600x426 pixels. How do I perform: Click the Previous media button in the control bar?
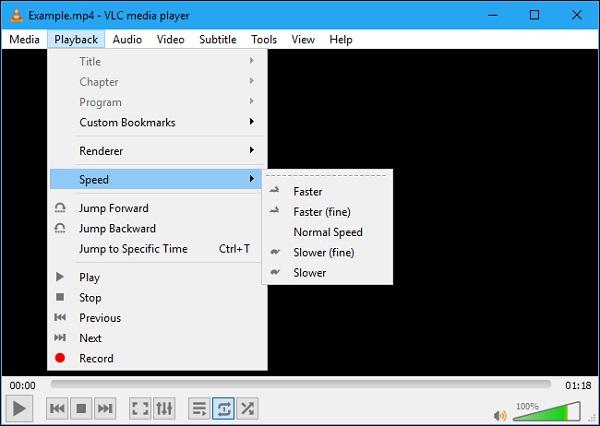[57, 408]
